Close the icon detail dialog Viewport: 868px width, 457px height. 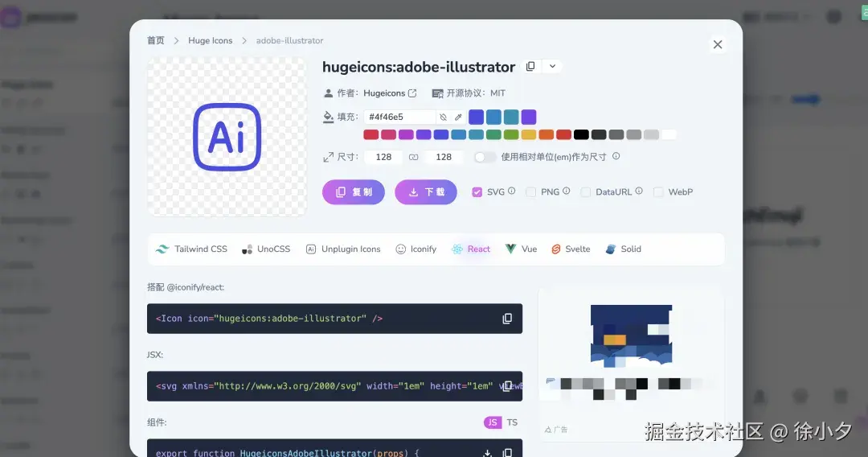(718, 44)
